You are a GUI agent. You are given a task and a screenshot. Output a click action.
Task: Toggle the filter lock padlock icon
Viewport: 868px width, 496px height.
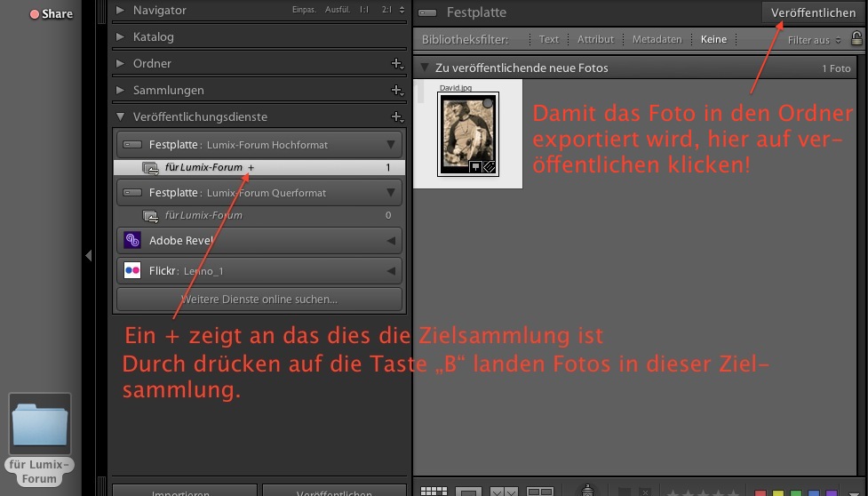(x=856, y=39)
